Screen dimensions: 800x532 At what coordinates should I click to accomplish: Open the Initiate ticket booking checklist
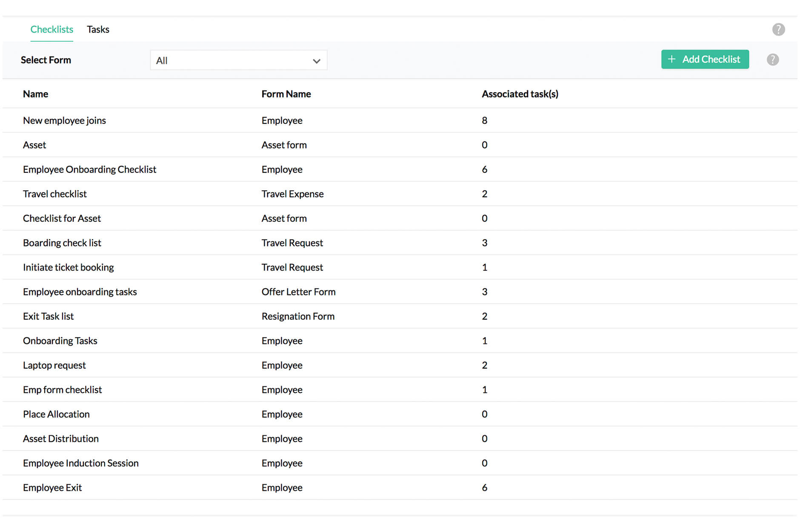[x=68, y=267]
